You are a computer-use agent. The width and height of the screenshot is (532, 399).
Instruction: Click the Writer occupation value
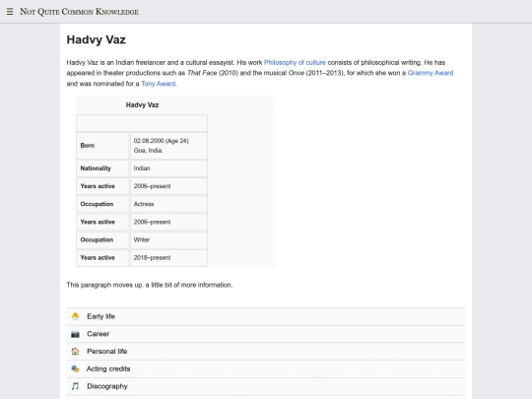pyautogui.click(x=142, y=239)
